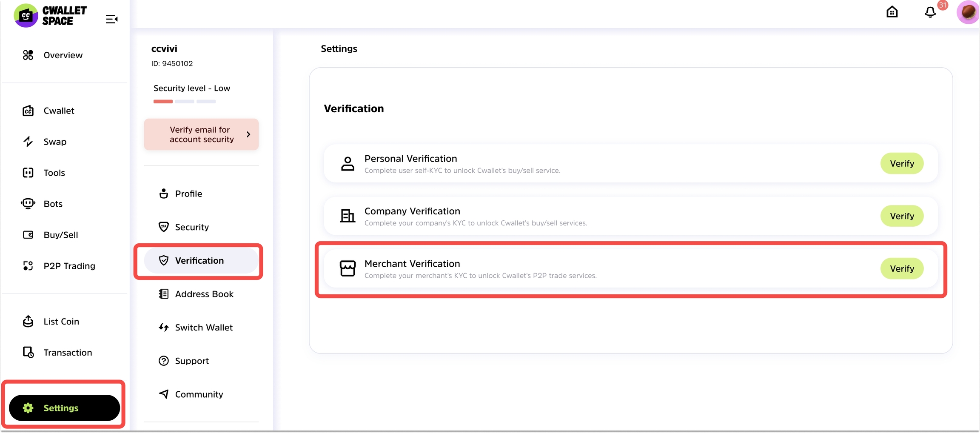The width and height of the screenshot is (980, 433).
Task: Click the home icon in top bar
Action: click(892, 12)
